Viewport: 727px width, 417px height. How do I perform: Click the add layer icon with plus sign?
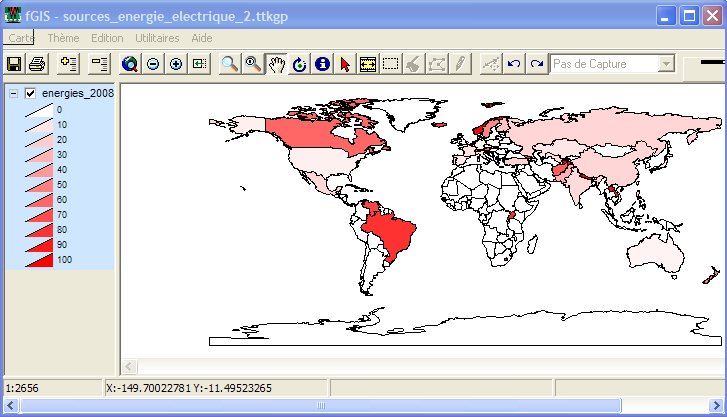(68, 64)
